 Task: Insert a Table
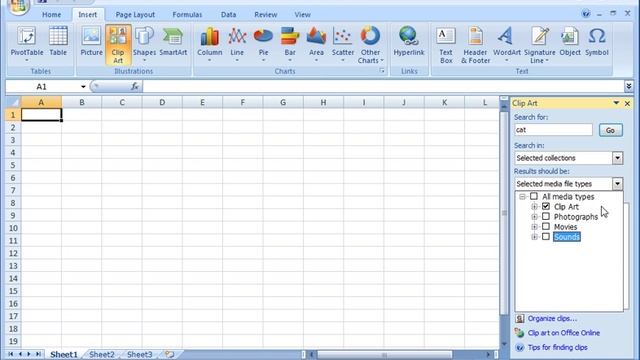58,41
